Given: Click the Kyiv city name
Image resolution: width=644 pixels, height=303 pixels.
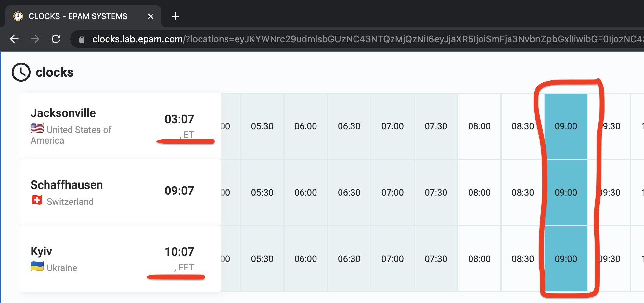Looking at the screenshot, I should point(41,251).
